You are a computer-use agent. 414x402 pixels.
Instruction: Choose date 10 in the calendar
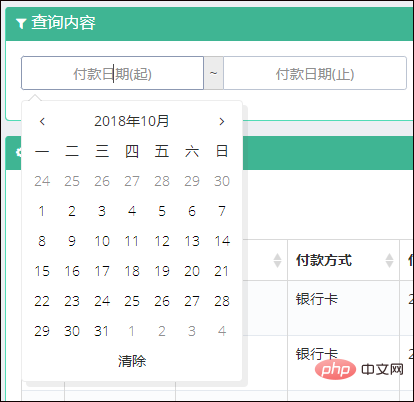(x=102, y=241)
